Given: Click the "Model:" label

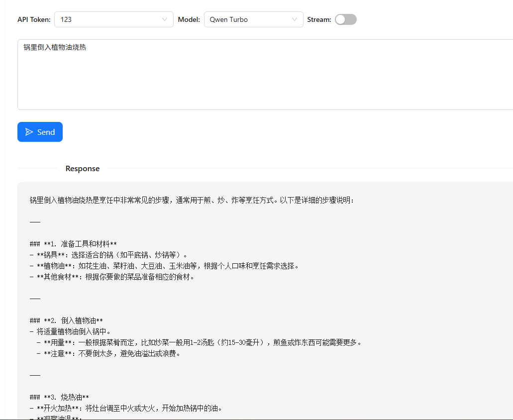Looking at the screenshot, I should point(189,19).
